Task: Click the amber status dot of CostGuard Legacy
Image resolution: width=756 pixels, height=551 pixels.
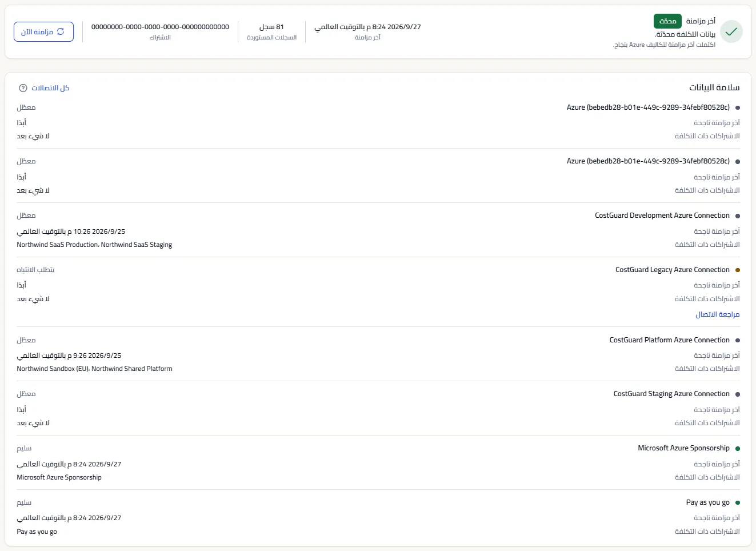Action: point(738,270)
